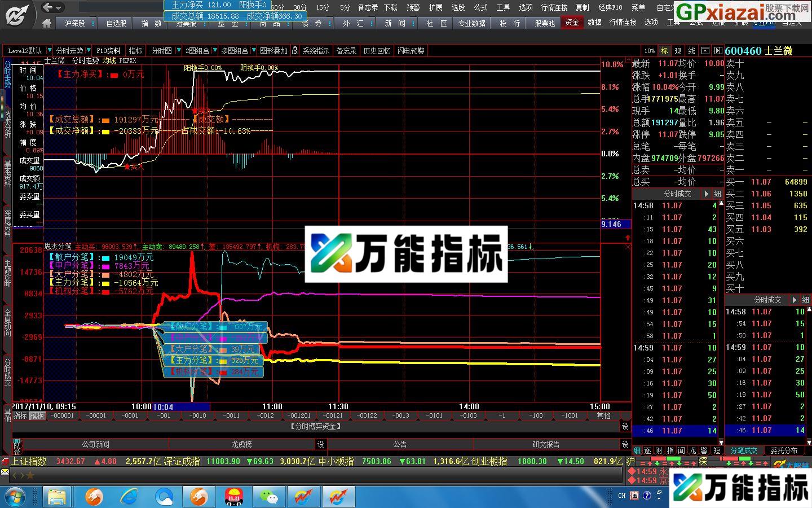Select the 指标 toolbar function
Image resolution: width=812 pixels, height=508 pixels.
(x=135, y=50)
